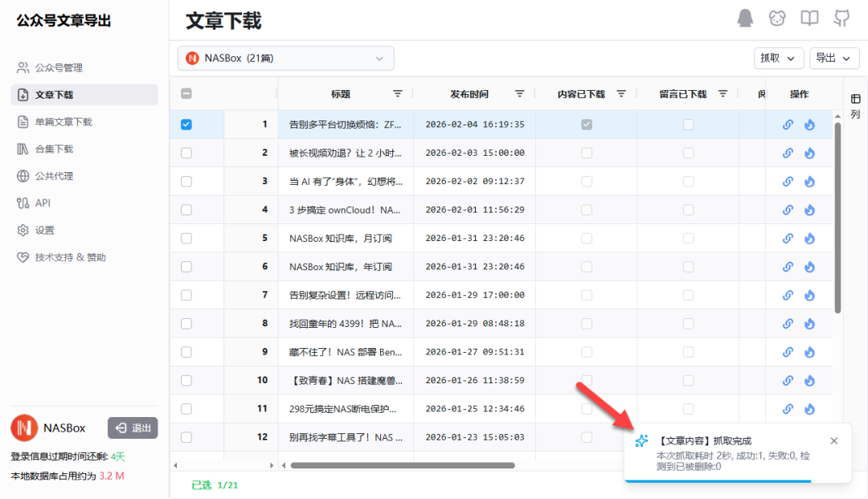
Task: Open the 抓取 dropdown menu
Action: [778, 58]
